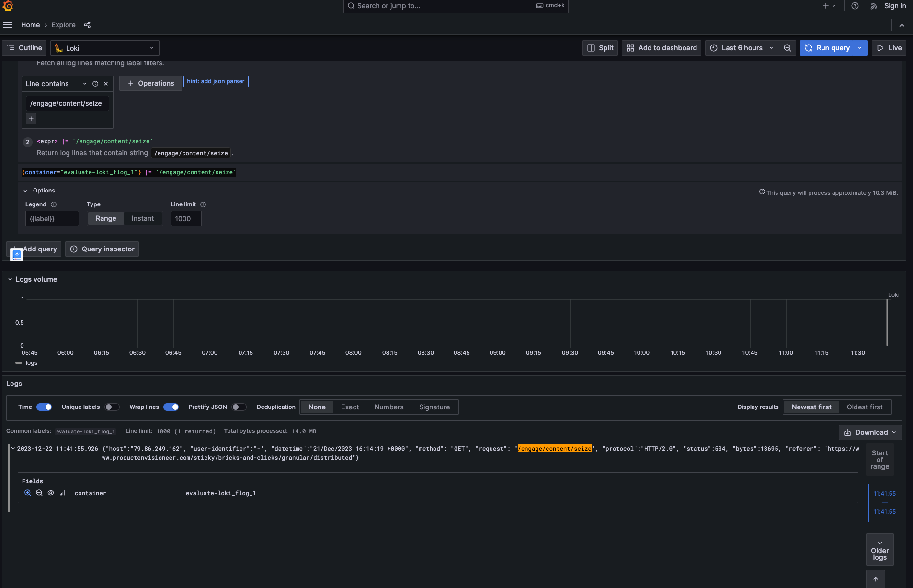Image resolution: width=913 pixels, height=588 pixels.
Task: Select None deduplication
Action: [x=317, y=407]
